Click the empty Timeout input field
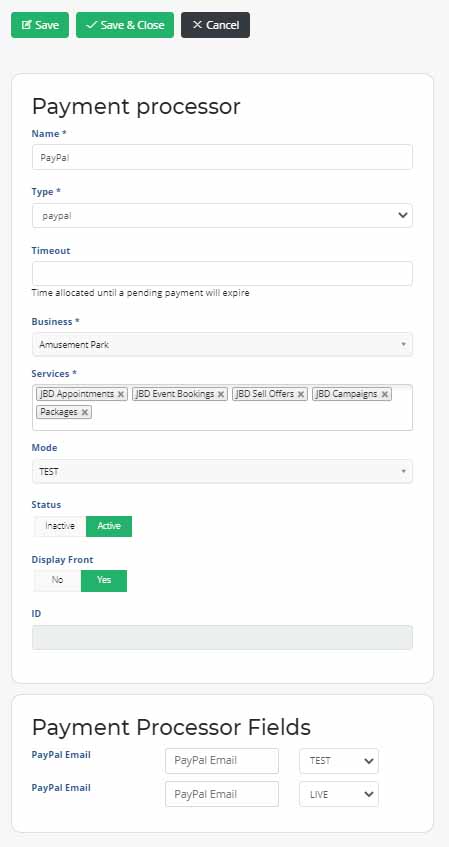449x847 pixels. 222,274
